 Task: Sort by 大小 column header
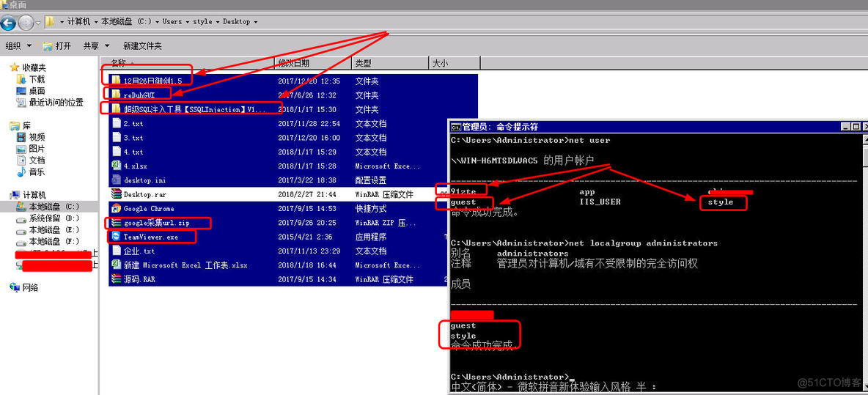point(454,63)
